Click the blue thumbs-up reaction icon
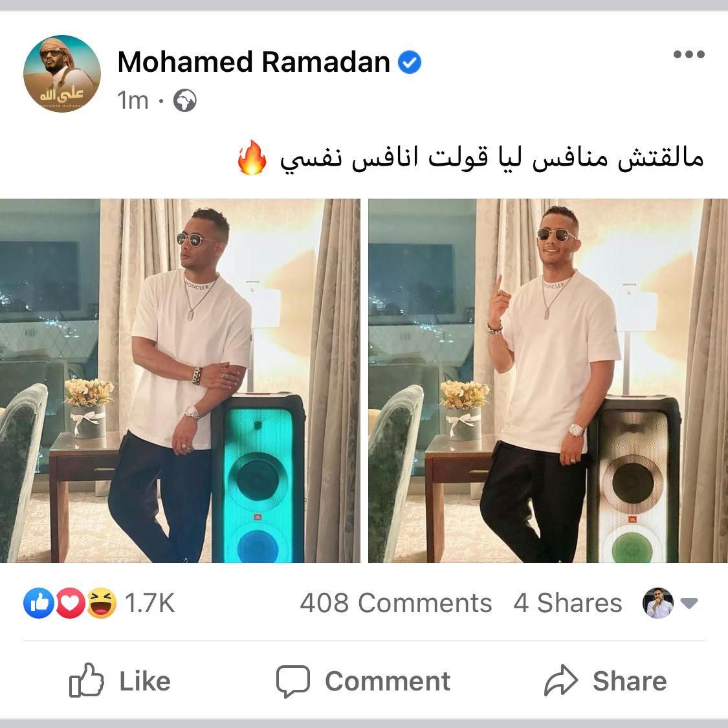 point(39,603)
